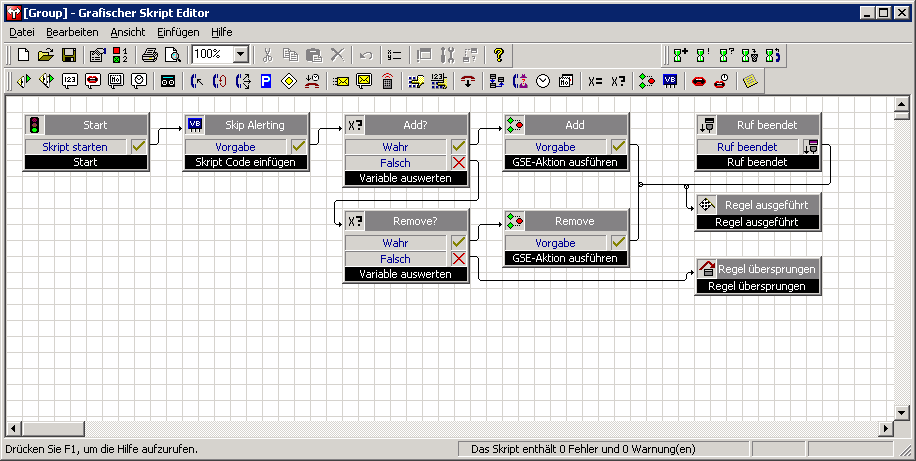Open print preview with the magnifier page icon

pyautogui.click(x=172, y=55)
